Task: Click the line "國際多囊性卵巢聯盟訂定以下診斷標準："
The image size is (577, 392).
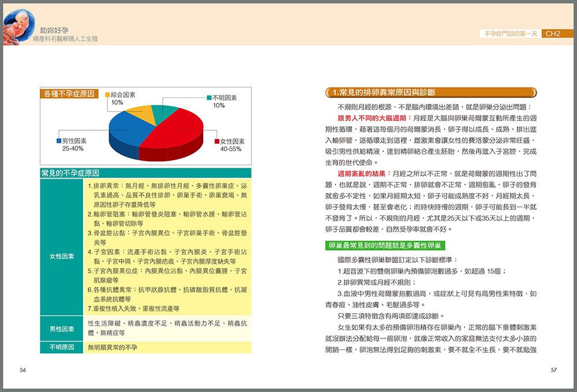Action: [x=398, y=260]
